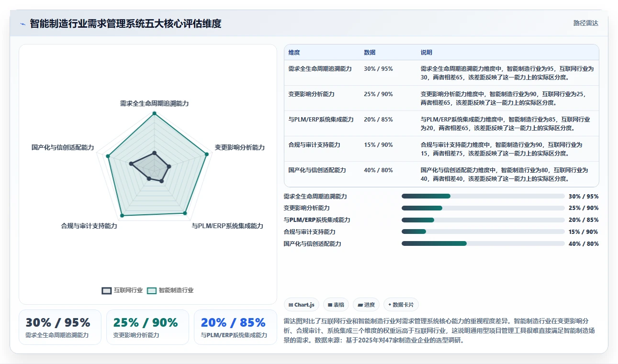Image resolution: width=618 pixels, height=364 pixels.
Task: Click table cell 变更影响分析能力
Action: pos(311,94)
